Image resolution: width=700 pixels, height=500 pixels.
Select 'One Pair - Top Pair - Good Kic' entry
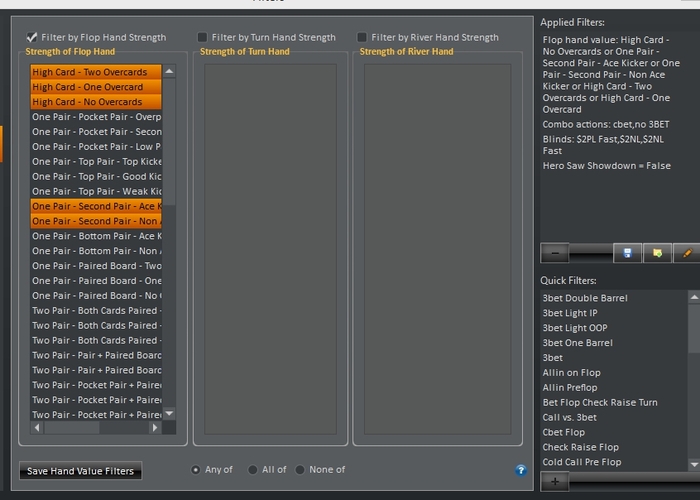[96, 176]
